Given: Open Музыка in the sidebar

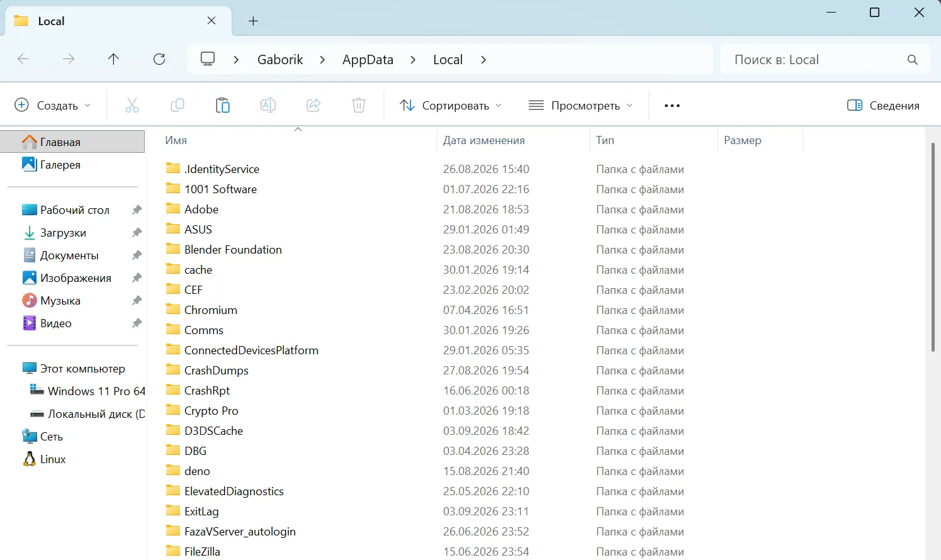Looking at the screenshot, I should (x=60, y=301).
